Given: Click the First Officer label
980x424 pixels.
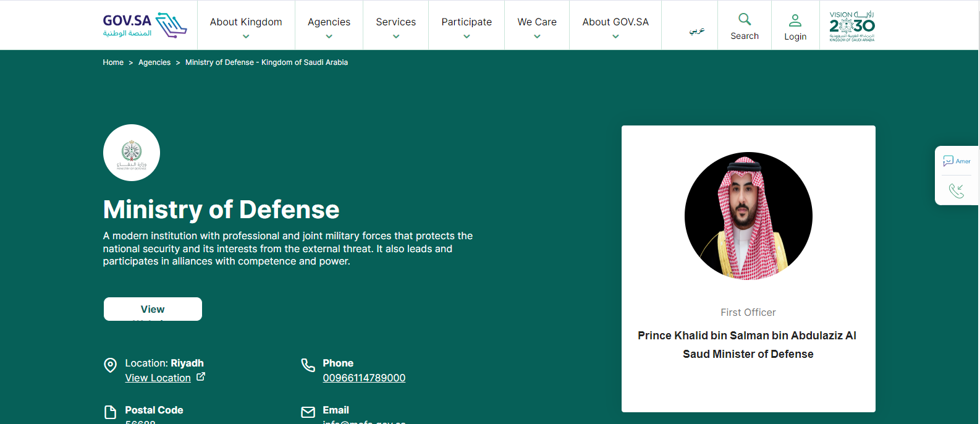Looking at the screenshot, I should point(748,313).
